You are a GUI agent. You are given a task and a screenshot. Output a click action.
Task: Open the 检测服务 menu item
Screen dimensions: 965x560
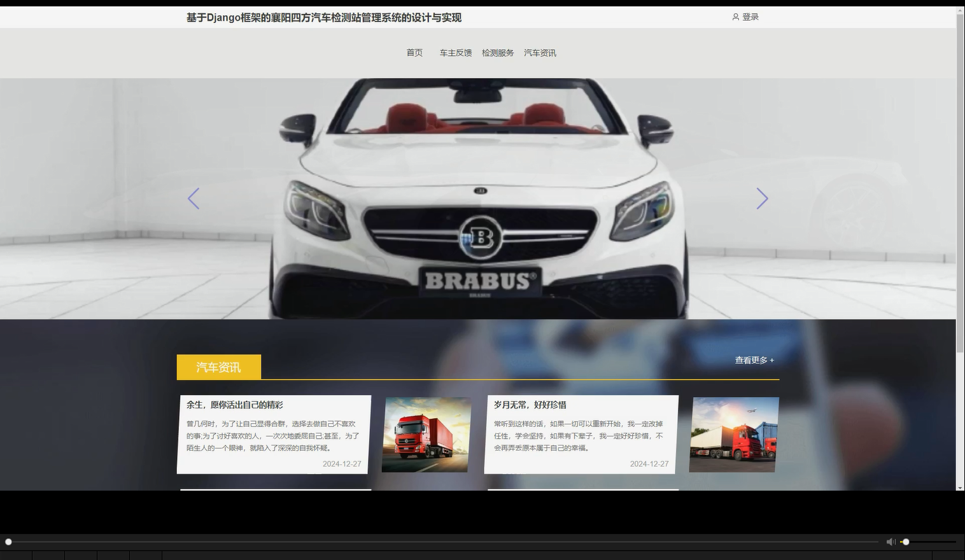click(x=498, y=53)
